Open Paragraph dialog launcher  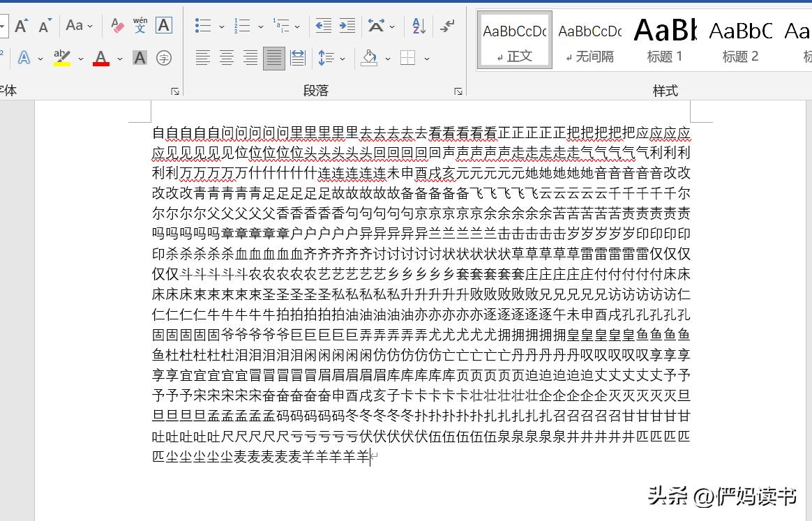(458, 91)
